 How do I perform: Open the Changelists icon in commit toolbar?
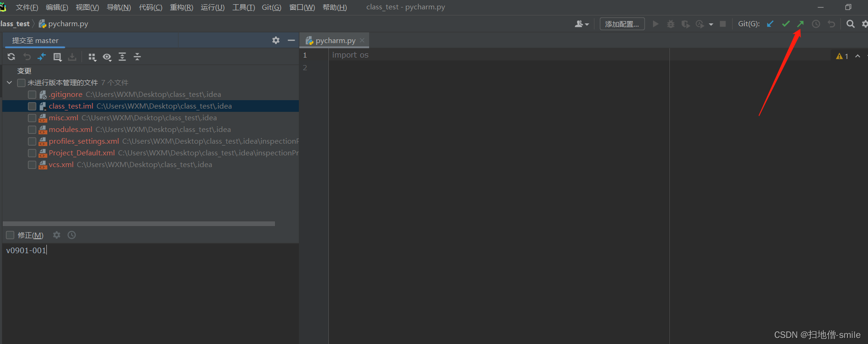[57, 57]
